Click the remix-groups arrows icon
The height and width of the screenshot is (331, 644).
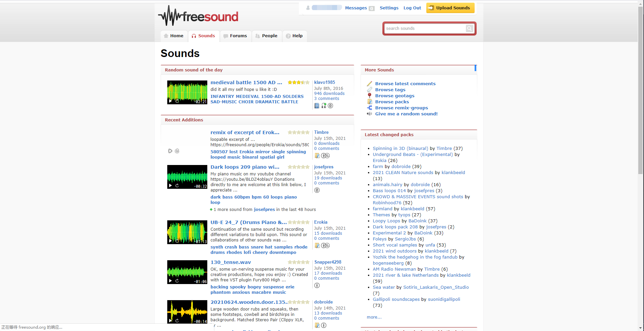tap(369, 108)
